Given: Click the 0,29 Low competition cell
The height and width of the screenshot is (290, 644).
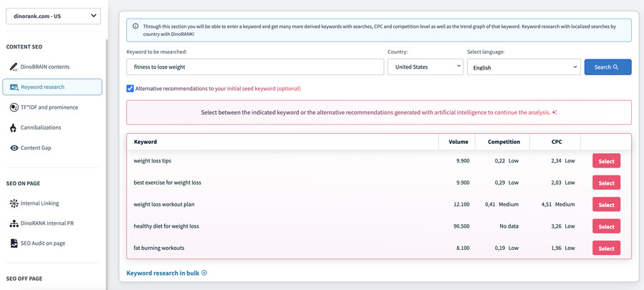Looking at the screenshot, I should click(x=506, y=183).
